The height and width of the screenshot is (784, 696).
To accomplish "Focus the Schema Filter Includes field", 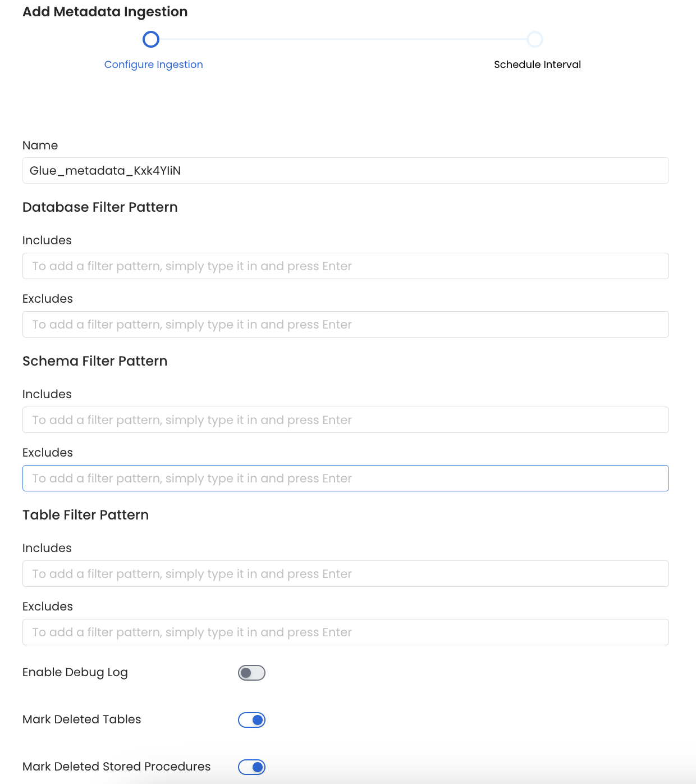I will tap(345, 420).
